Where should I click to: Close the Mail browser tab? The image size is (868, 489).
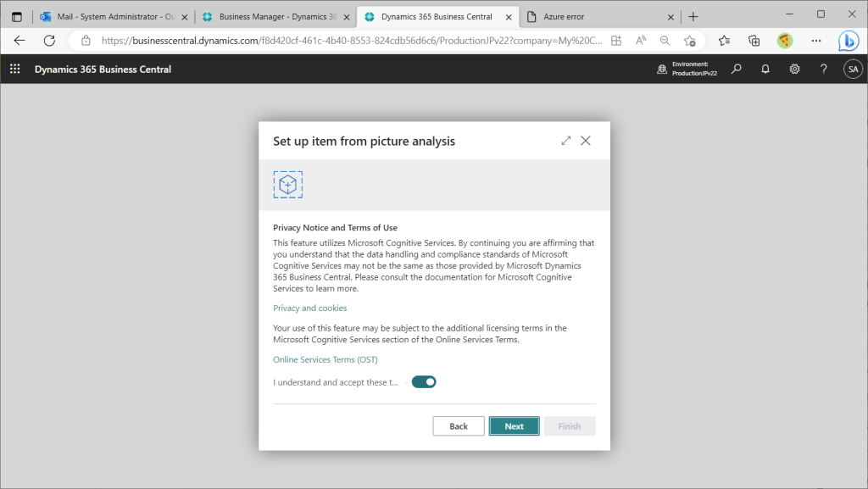pyautogui.click(x=185, y=17)
